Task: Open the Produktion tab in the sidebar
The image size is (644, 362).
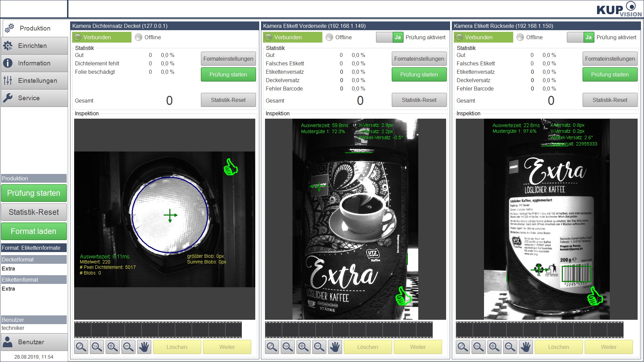Action: (35, 28)
